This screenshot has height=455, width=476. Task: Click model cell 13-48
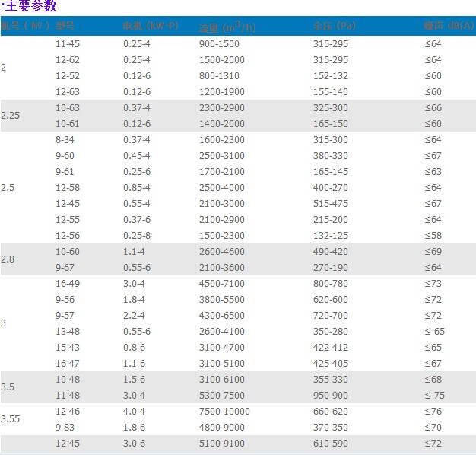68,332
